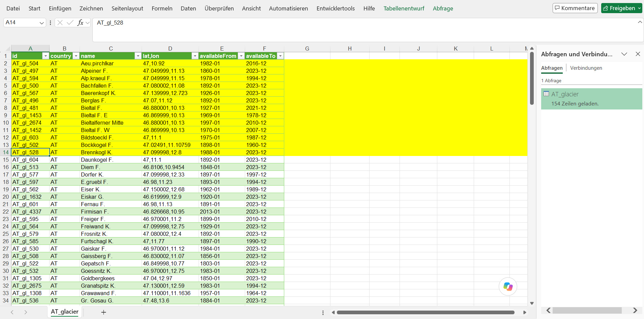Open filter dropdown for availableTo column
Image resolution: width=644 pixels, height=319 pixels.
click(x=280, y=56)
